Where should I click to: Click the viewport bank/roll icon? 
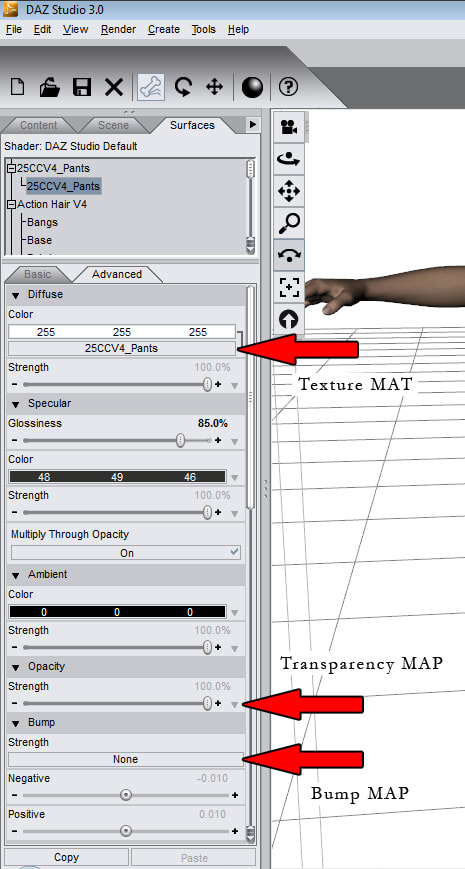tap(289, 255)
